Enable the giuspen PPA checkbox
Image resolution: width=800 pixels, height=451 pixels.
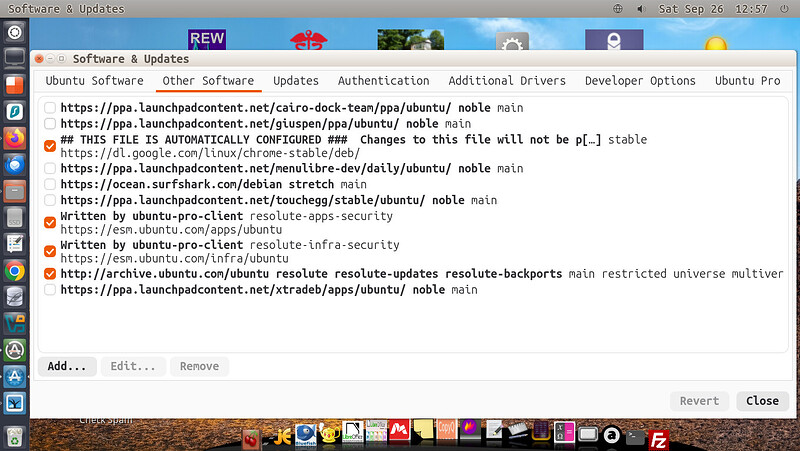(x=49, y=123)
